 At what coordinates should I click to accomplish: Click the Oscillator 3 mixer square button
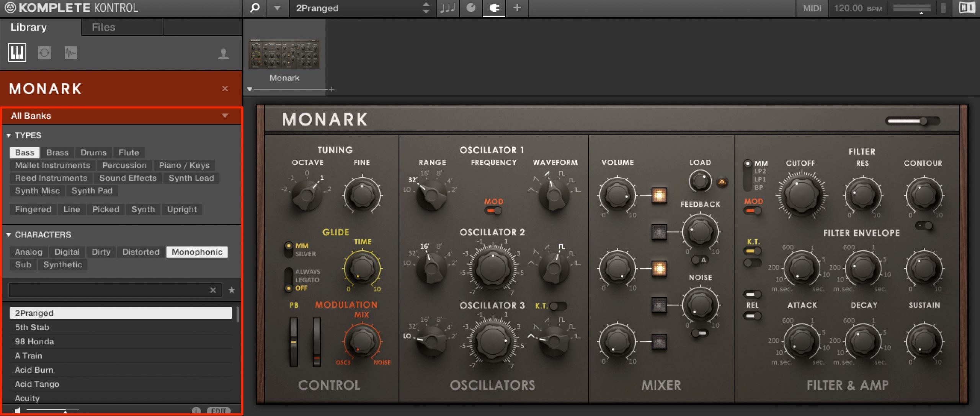[659, 342]
